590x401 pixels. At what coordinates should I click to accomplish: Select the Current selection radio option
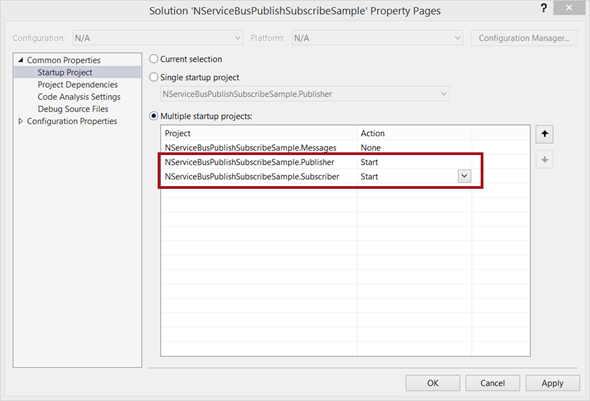154,59
